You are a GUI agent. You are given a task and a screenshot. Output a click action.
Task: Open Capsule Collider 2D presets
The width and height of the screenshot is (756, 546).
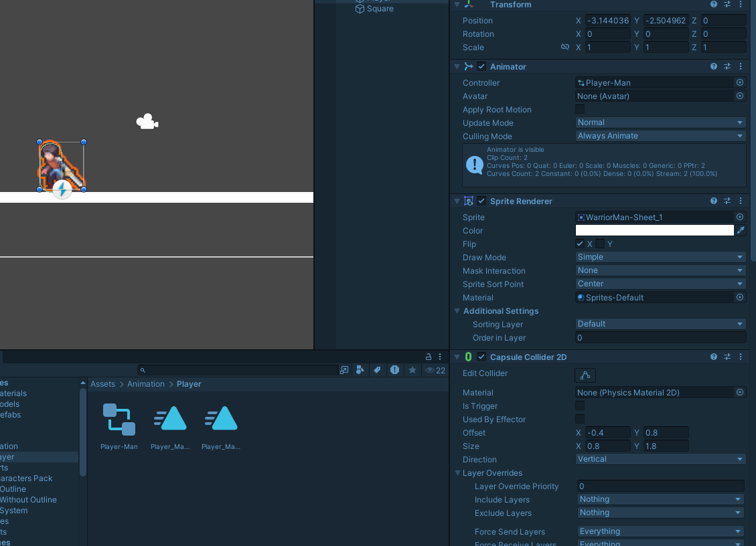tap(727, 357)
